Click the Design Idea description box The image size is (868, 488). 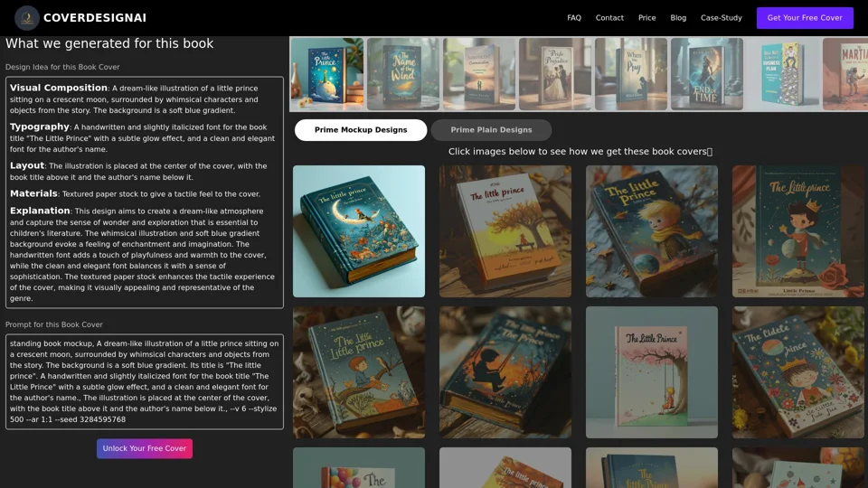click(145, 192)
